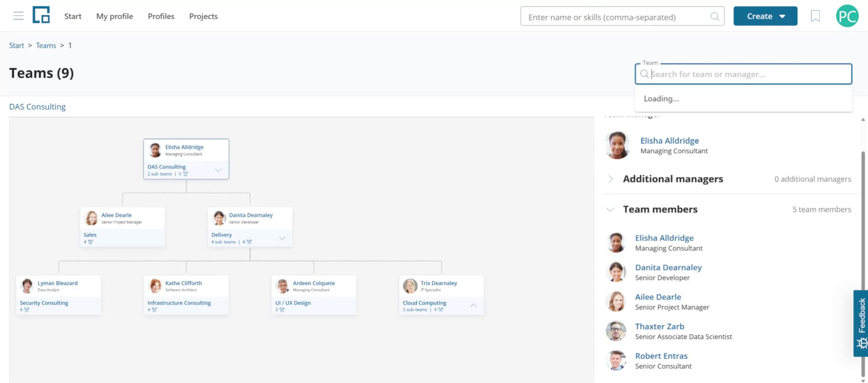
Task: Click the application logo icon
Action: [x=41, y=15]
